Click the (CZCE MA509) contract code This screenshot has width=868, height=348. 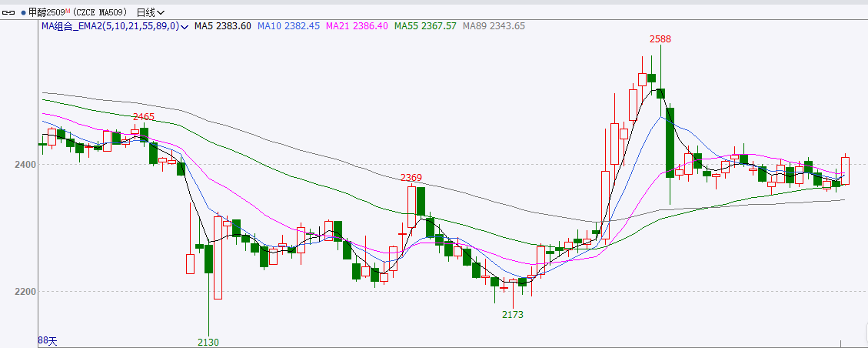pyautogui.click(x=100, y=12)
